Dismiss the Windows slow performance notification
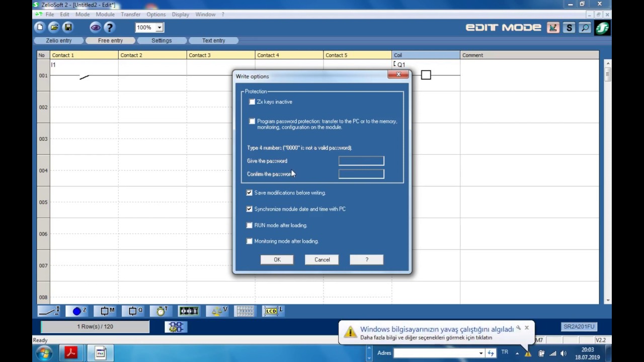 pos(527,328)
